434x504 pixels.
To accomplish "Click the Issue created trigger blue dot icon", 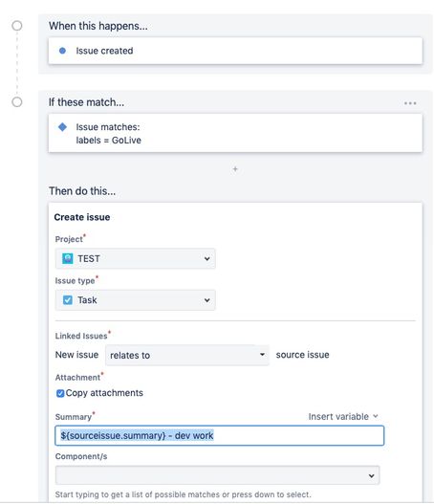I will pyautogui.click(x=63, y=51).
